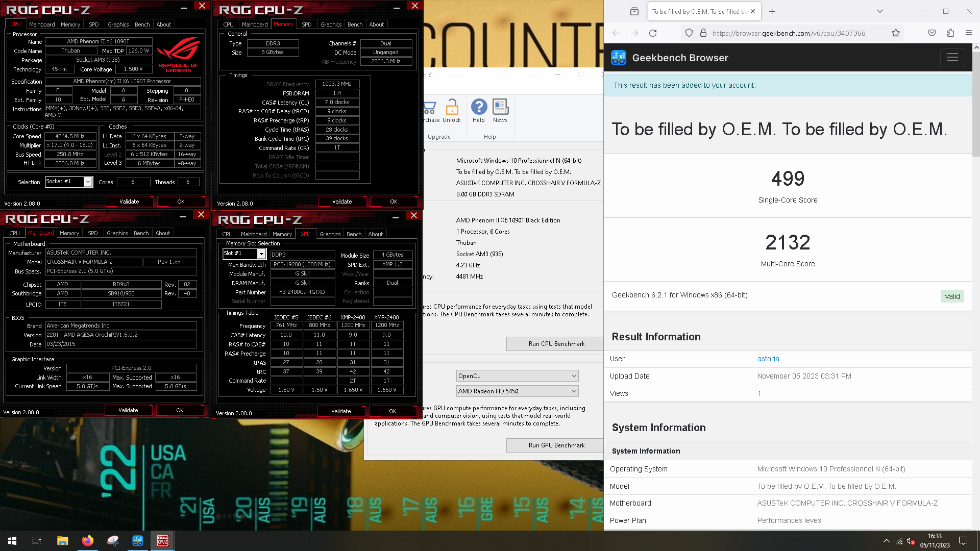The width and height of the screenshot is (980, 551).
Task: Open the Socket #1 selection dropdown
Action: (x=69, y=182)
